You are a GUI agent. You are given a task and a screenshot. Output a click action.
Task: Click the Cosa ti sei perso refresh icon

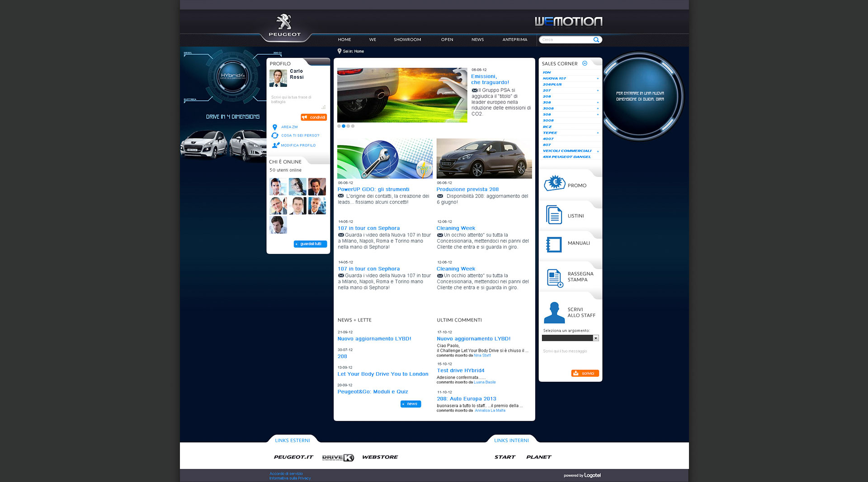click(x=274, y=136)
